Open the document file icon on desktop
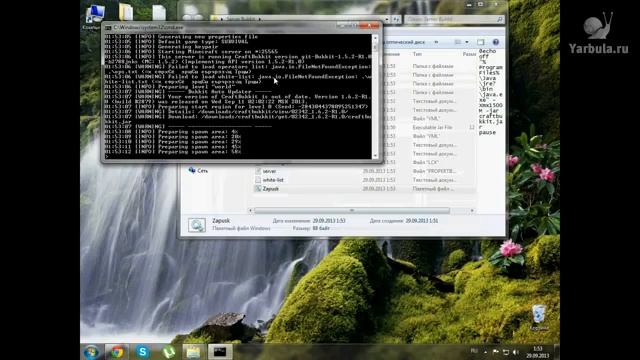Screen dimensions: 640x360 point(159,12)
